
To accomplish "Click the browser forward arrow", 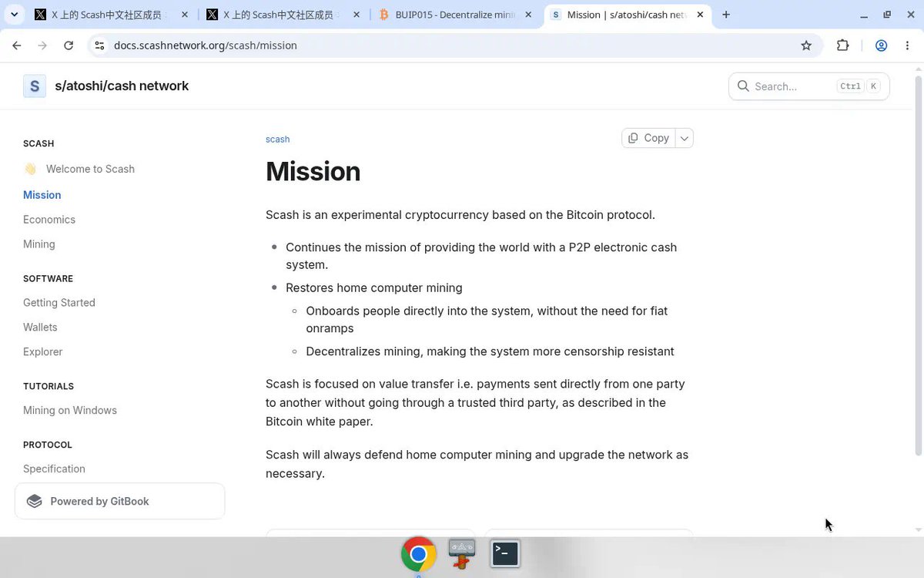I will (x=42, y=45).
